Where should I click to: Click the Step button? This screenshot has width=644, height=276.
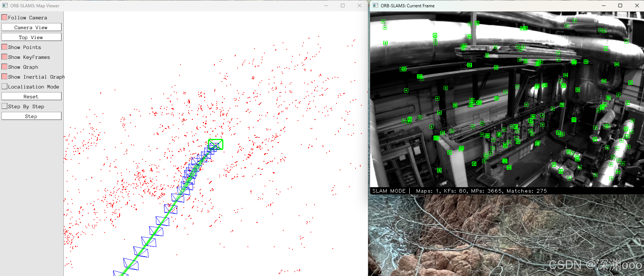pos(31,116)
